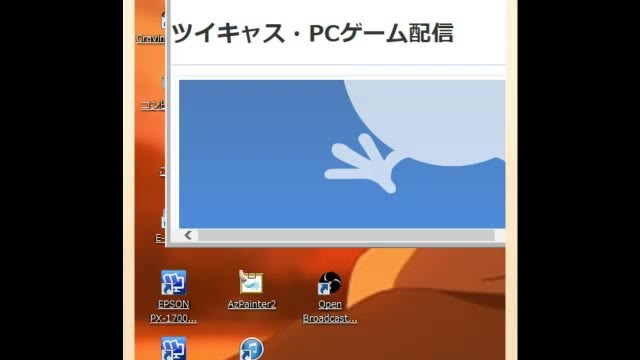The image size is (640, 360).
Task: Click the EPSON PX-1700... text label
Action: tap(173, 311)
